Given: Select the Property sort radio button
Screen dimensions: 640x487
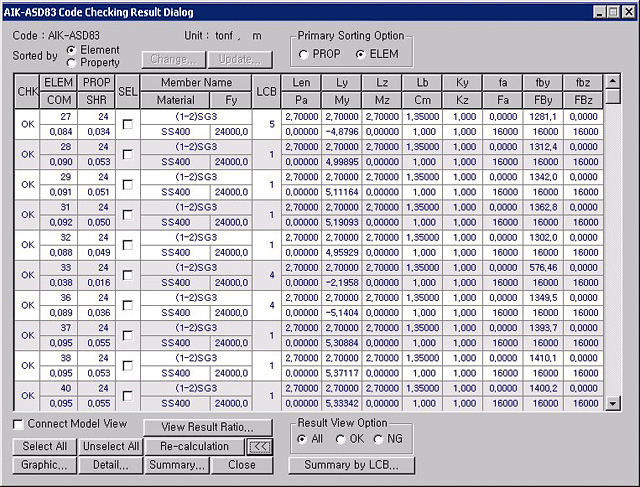Looking at the screenshot, I should click(71, 62).
